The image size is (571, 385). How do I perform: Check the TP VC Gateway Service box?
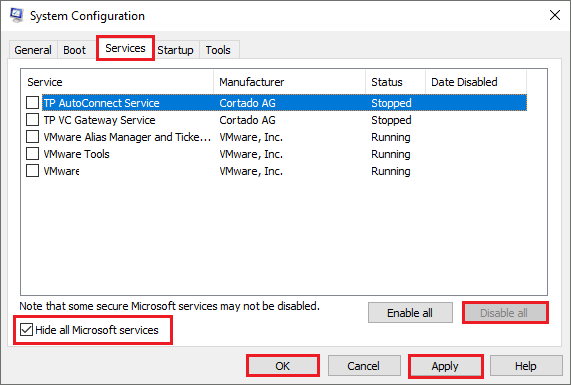pyautogui.click(x=32, y=120)
